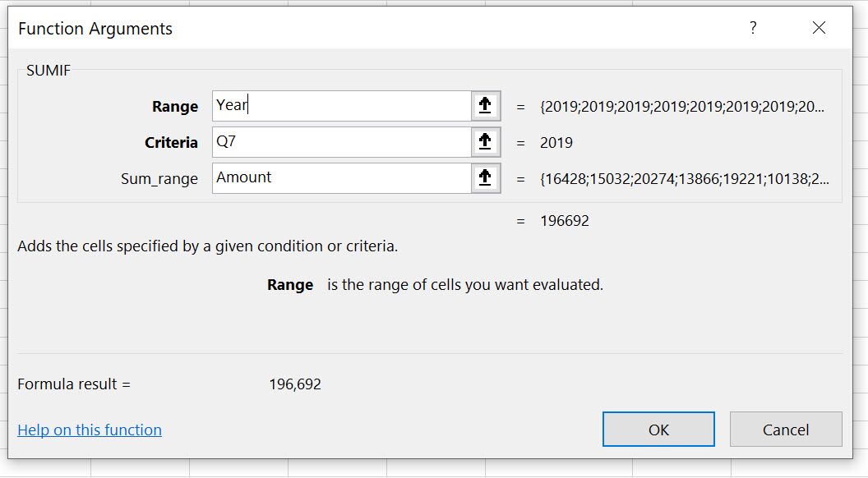Click the Criteria field collapse dialog icon

[x=484, y=141]
